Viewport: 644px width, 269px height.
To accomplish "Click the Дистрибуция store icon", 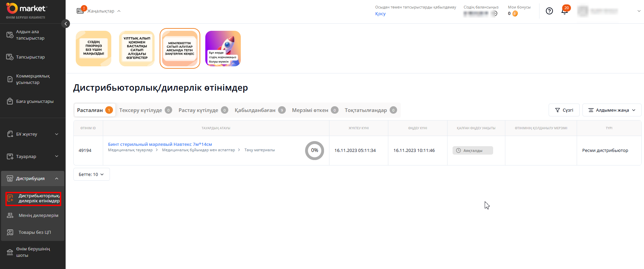I will point(10,178).
